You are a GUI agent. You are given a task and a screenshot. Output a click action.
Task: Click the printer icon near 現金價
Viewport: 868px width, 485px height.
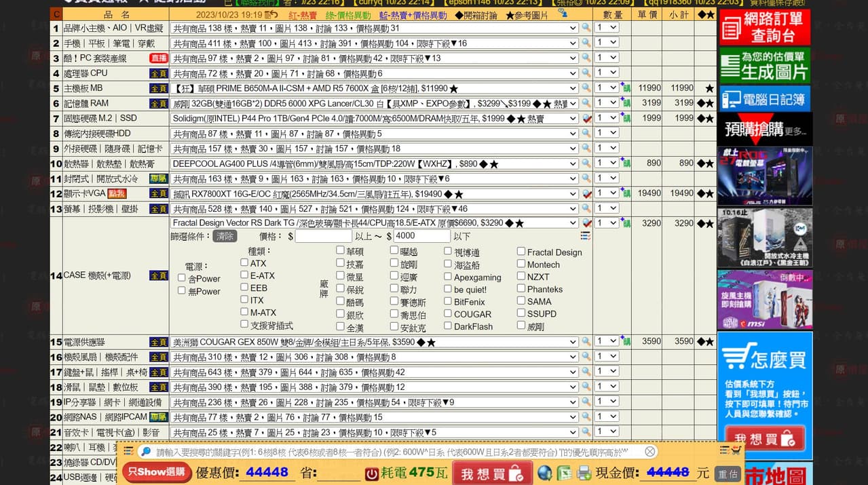coord(584,472)
